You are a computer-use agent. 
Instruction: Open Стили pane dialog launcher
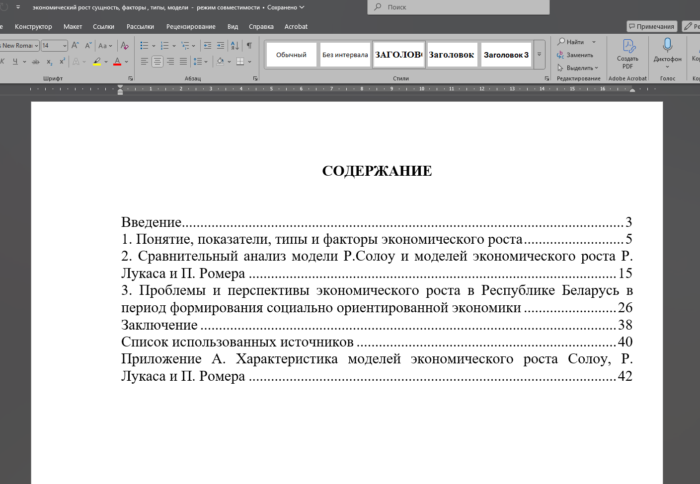coord(546,78)
